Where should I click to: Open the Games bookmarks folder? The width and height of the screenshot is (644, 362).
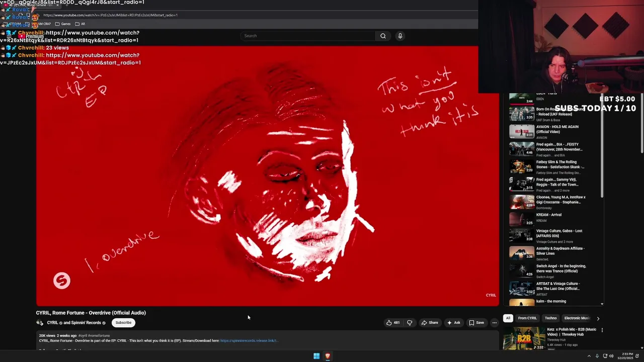tap(62, 24)
